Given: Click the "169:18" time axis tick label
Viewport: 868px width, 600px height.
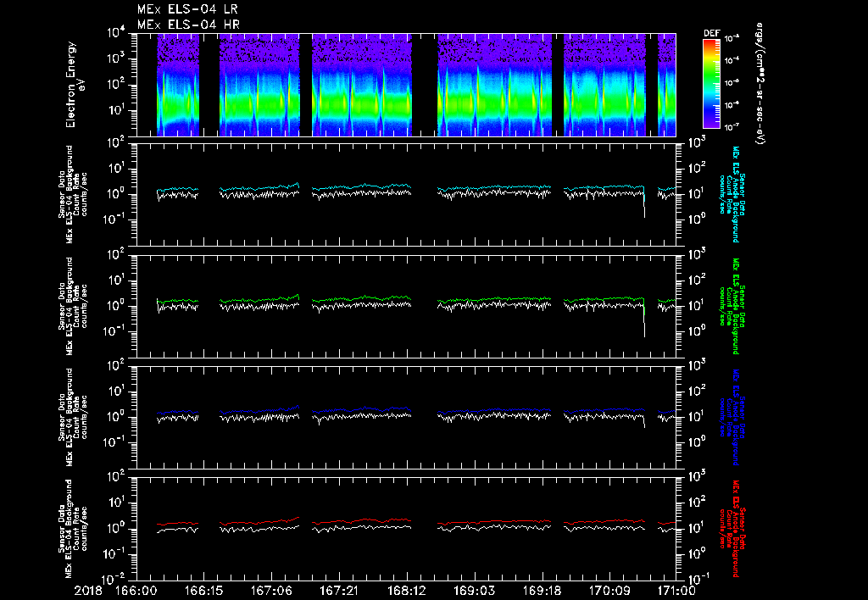Looking at the screenshot, I should coord(542,592).
